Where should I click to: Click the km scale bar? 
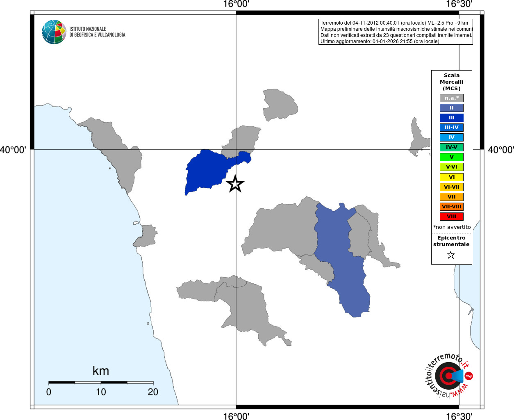tap(101, 382)
